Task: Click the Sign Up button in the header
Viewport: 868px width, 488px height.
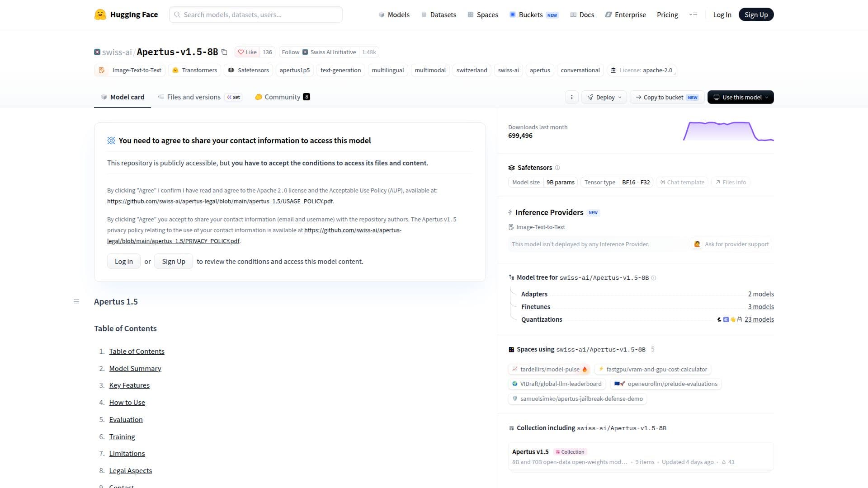Action: (x=756, y=14)
